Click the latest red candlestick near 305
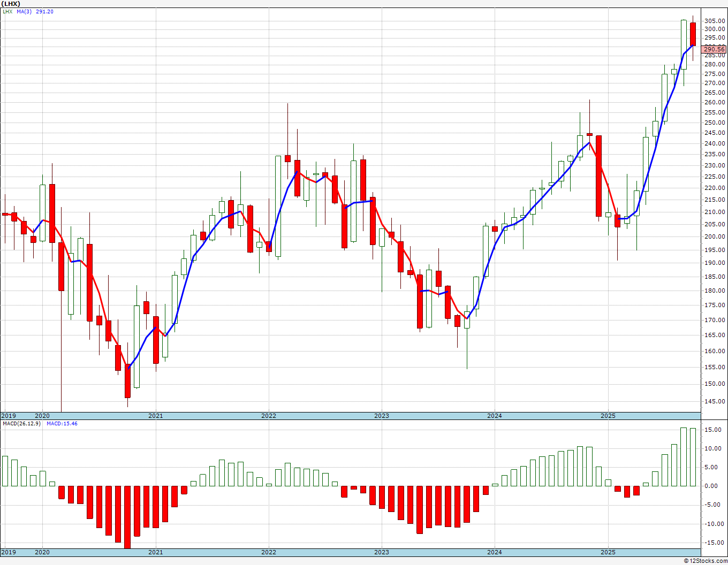 (693, 34)
